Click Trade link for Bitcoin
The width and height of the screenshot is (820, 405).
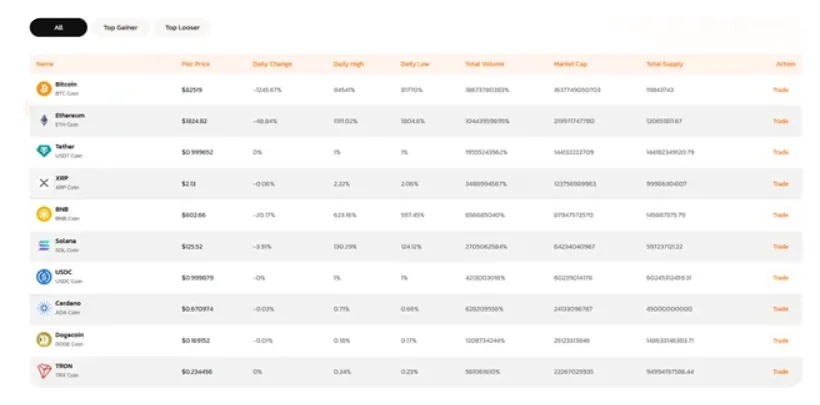pyautogui.click(x=780, y=90)
